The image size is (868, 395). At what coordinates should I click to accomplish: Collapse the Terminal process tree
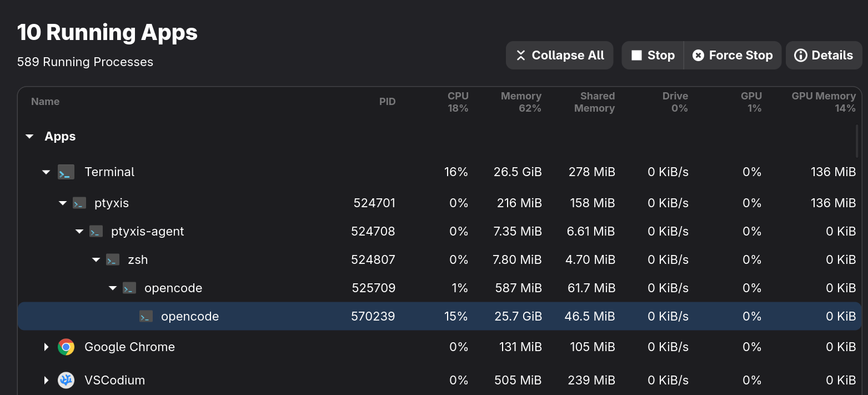click(47, 172)
